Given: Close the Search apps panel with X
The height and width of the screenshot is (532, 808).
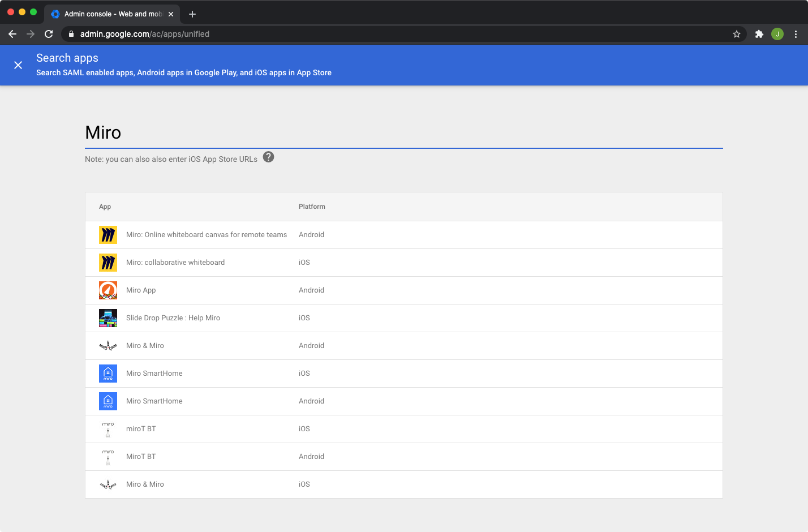Looking at the screenshot, I should (18, 65).
